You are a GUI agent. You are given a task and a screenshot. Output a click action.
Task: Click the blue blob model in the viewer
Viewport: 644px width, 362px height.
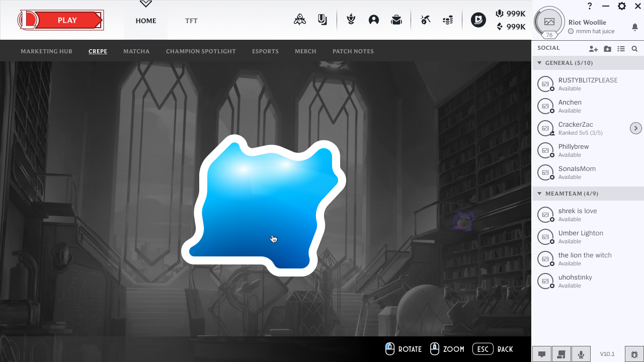coord(263,205)
